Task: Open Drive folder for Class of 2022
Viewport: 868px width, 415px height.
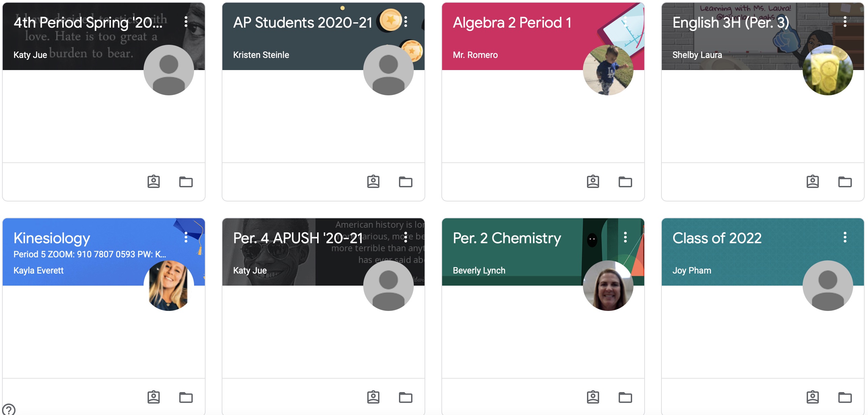Action: pos(845,397)
